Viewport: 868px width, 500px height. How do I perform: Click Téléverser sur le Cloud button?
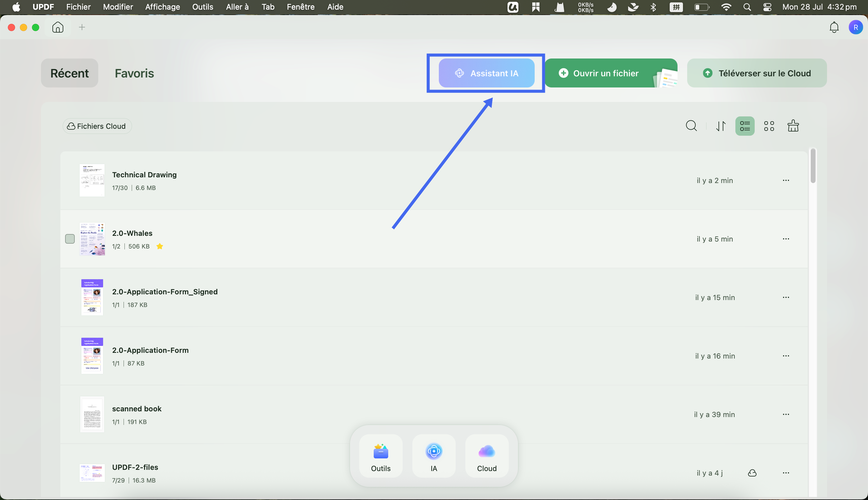pyautogui.click(x=757, y=73)
